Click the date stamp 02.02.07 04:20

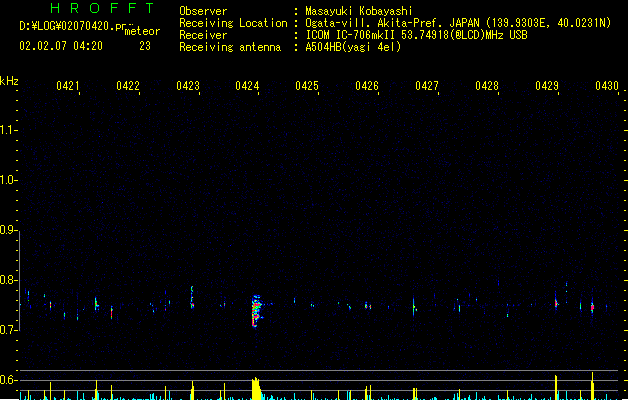(x=61, y=46)
